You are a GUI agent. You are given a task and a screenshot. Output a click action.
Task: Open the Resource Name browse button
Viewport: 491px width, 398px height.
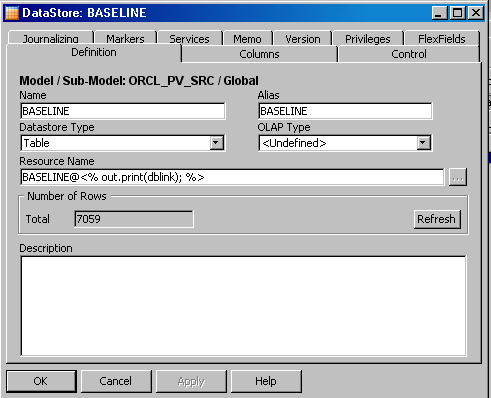coord(458,177)
